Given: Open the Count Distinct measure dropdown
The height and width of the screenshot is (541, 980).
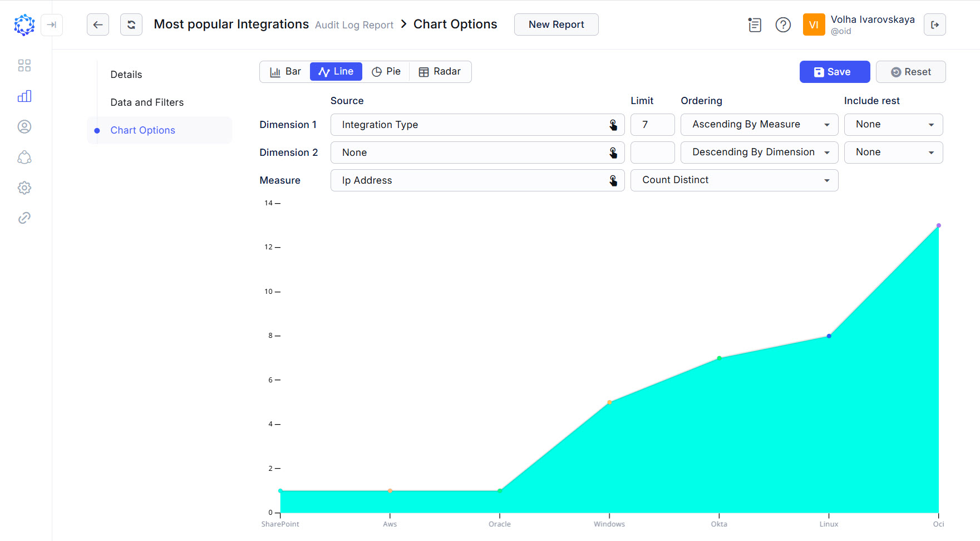Looking at the screenshot, I should pos(734,180).
